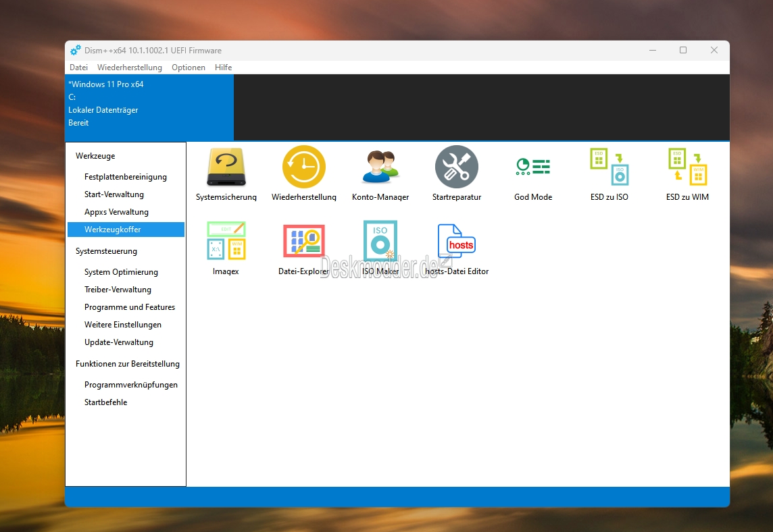Open Startbefehle entry
773x532 pixels.
105,402
